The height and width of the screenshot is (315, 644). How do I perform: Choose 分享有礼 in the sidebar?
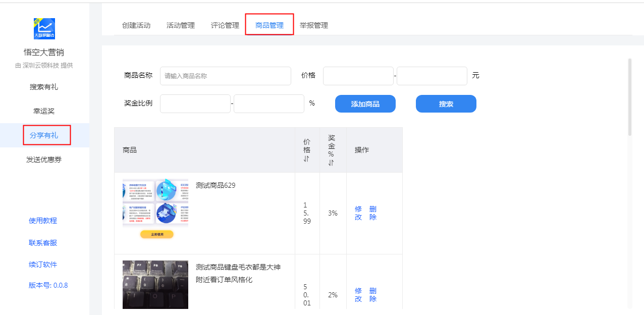coord(44,135)
